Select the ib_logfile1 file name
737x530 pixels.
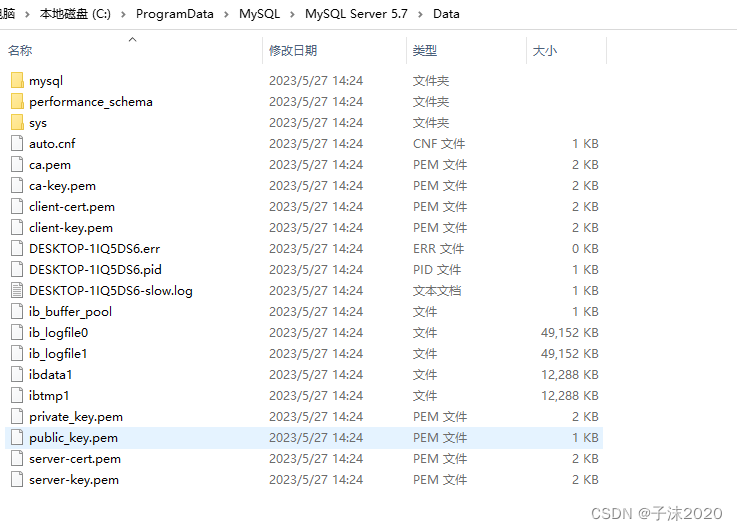[x=58, y=353]
